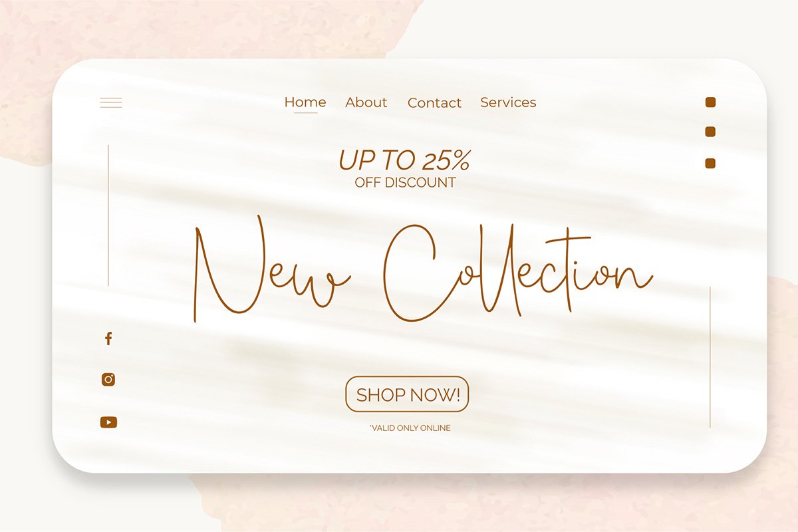The image size is (798, 532).
Task: Click the OFF DISCOUNT text
Action: tap(406, 182)
